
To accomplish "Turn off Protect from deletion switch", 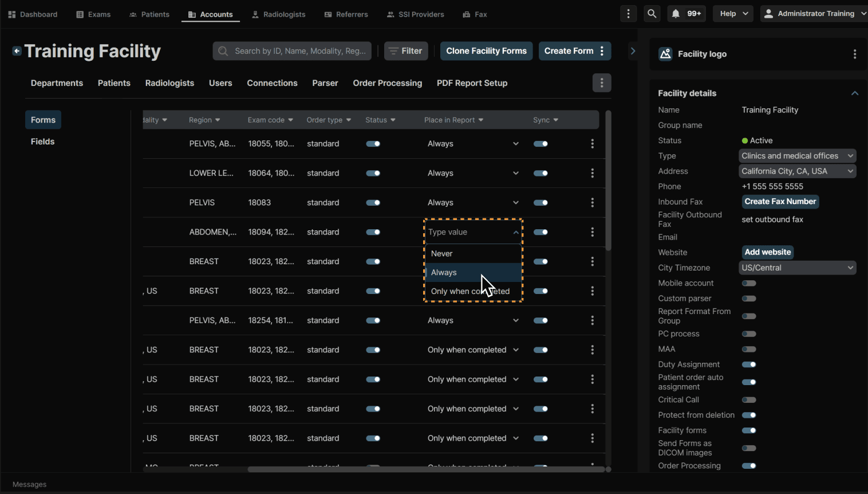I will pyautogui.click(x=748, y=415).
